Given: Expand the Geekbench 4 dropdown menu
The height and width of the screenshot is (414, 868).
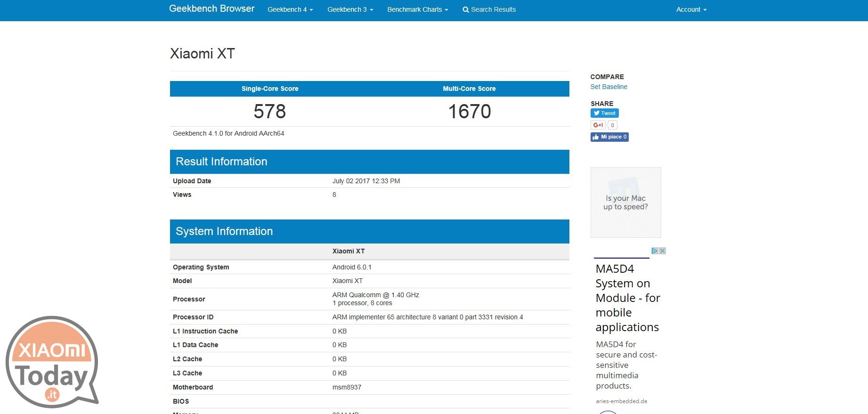Looking at the screenshot, I should [290, 9].
